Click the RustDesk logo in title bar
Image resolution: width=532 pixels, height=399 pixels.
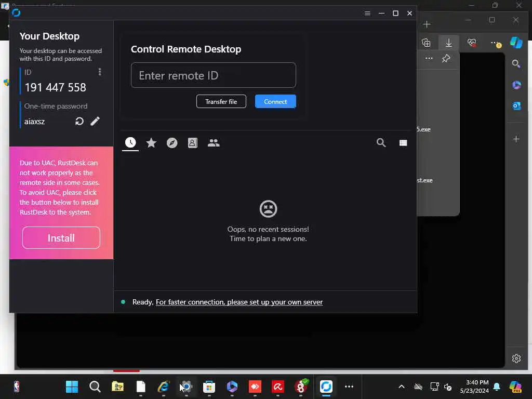16,13
